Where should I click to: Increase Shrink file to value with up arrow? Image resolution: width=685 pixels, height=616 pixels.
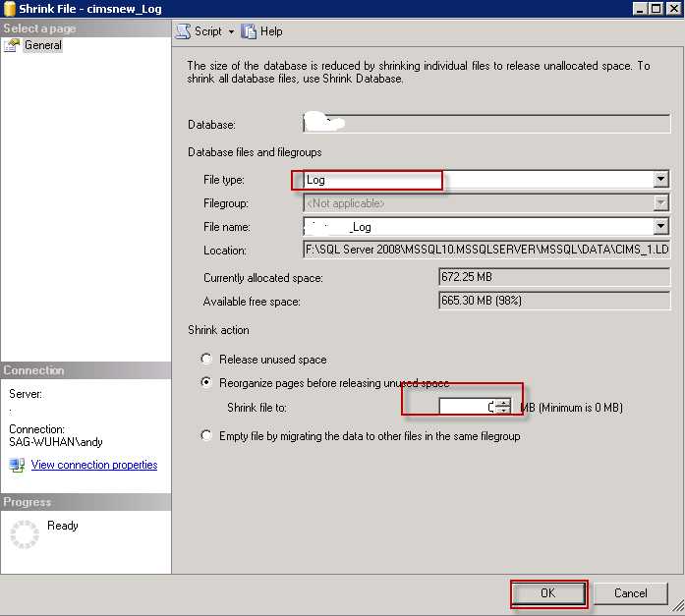coord(503,403)
